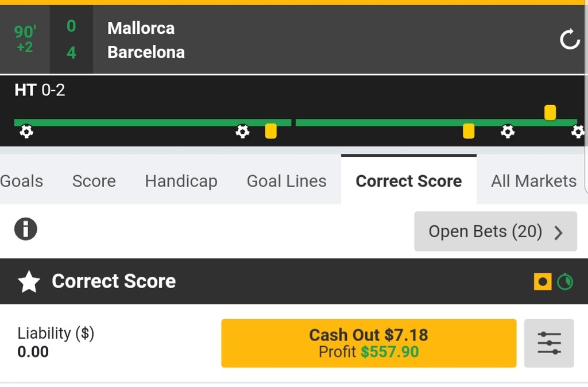Click the yellow card above the timeline bar
588x387 pixels.
coord(550,113)
